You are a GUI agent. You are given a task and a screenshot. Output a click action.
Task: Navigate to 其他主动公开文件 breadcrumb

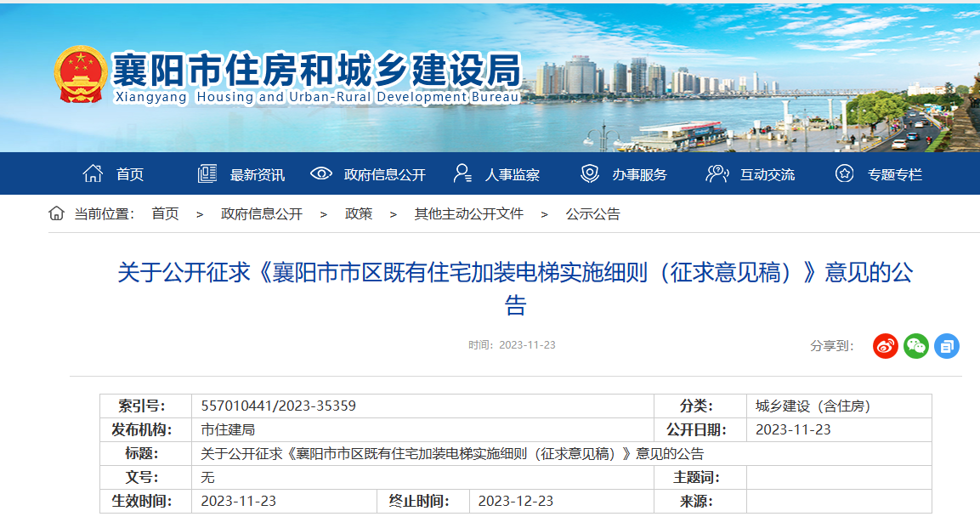click(x=470, y=214)
